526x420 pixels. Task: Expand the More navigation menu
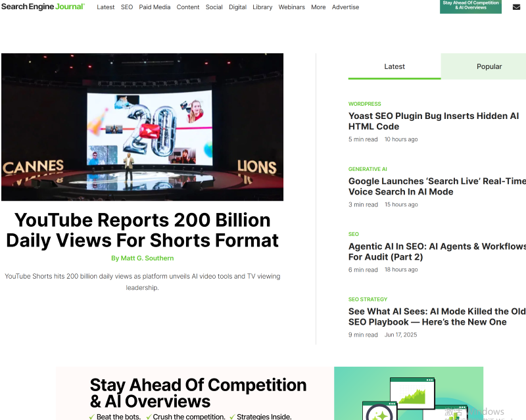tap(318, 7)
